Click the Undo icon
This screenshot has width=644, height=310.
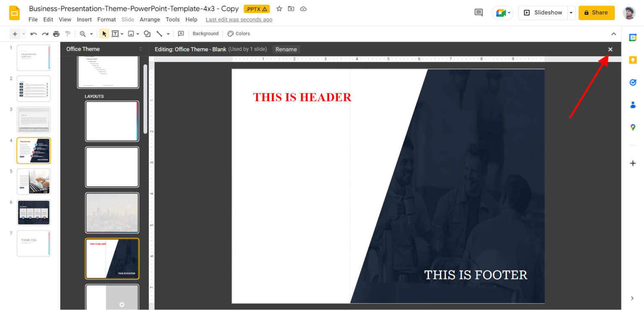pyautogui.click(x=34, y=34)
